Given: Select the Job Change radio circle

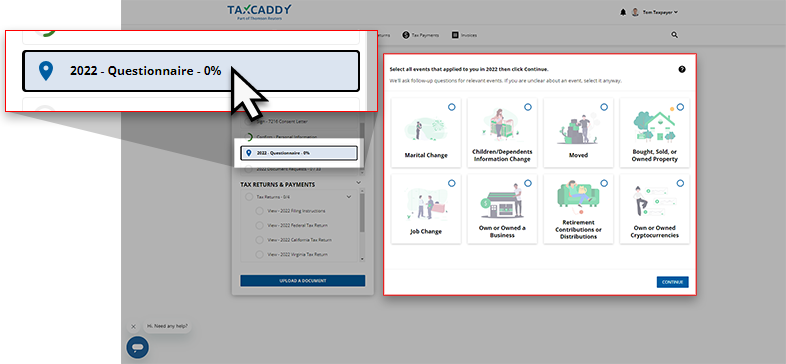Looking at the screenshot, I should tap(452, 183).
